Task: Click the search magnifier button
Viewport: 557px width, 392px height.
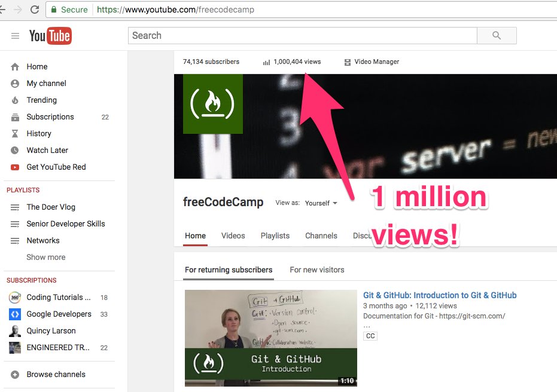Action: click(x=497, y=35)
